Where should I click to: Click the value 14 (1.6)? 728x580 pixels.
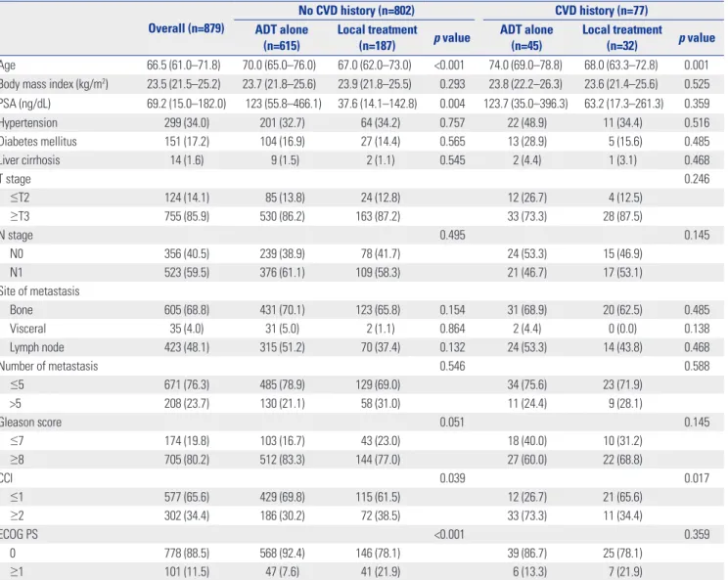coord(187,160)
